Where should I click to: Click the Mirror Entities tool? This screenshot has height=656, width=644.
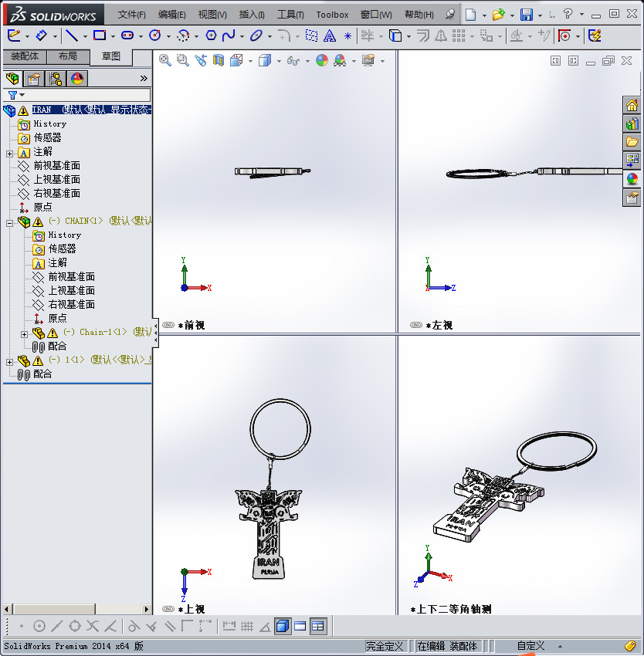(440, 36)
